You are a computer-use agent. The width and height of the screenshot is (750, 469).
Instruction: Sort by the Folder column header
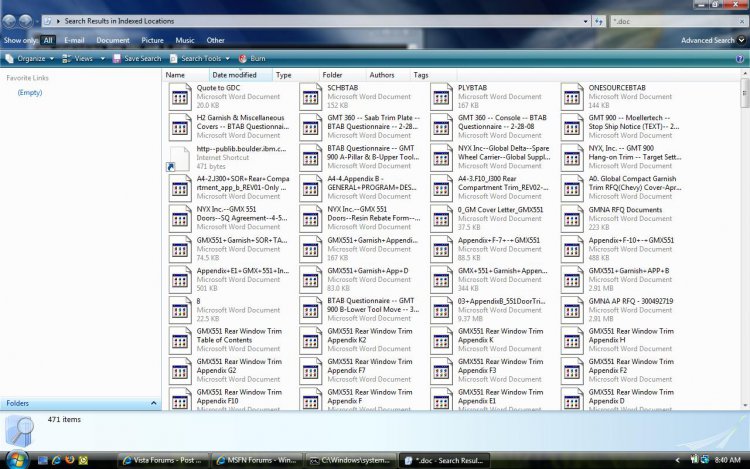pyautogui.click(x=342, y=75)
